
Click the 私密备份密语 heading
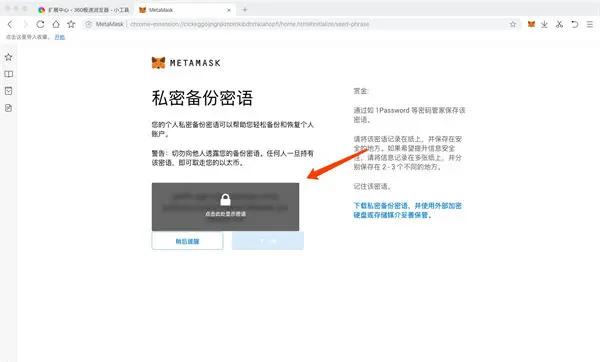click(202, 98)
